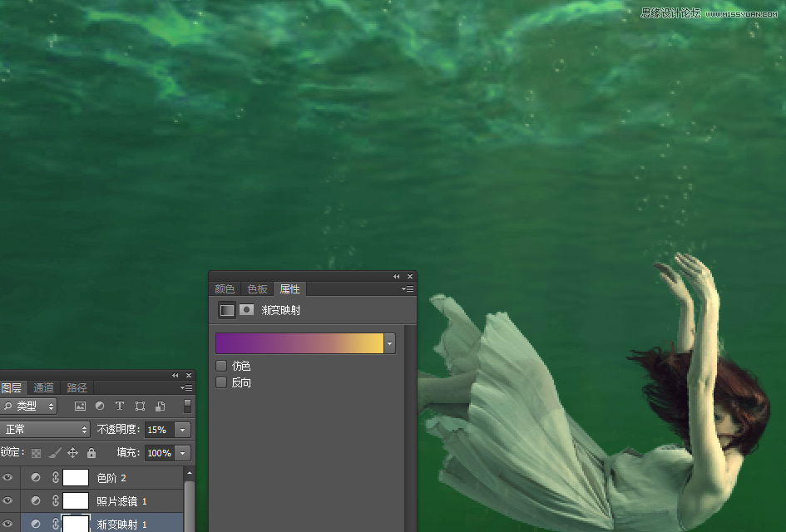Image resolution: width=786 pixels, height=532 pixels.
Task: Click adjustment icon of 渐变映射 1 layer
Action: [x=36, y=524]
